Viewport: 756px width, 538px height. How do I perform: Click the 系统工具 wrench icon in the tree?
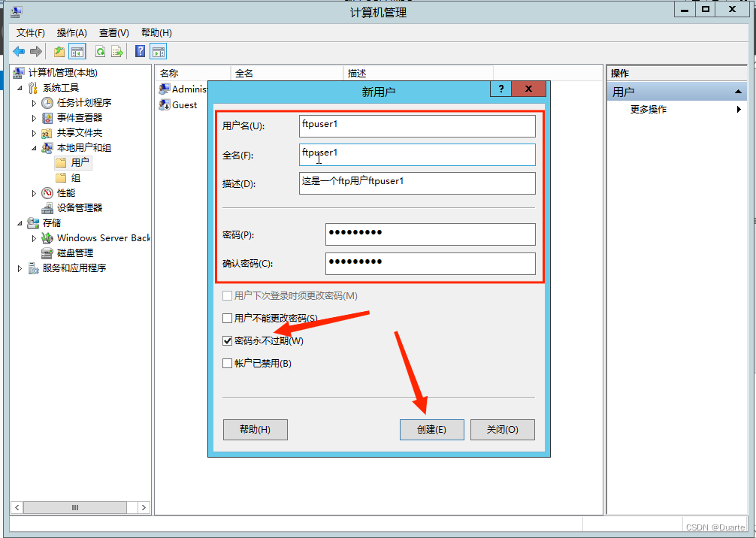[x=33, y=88]
